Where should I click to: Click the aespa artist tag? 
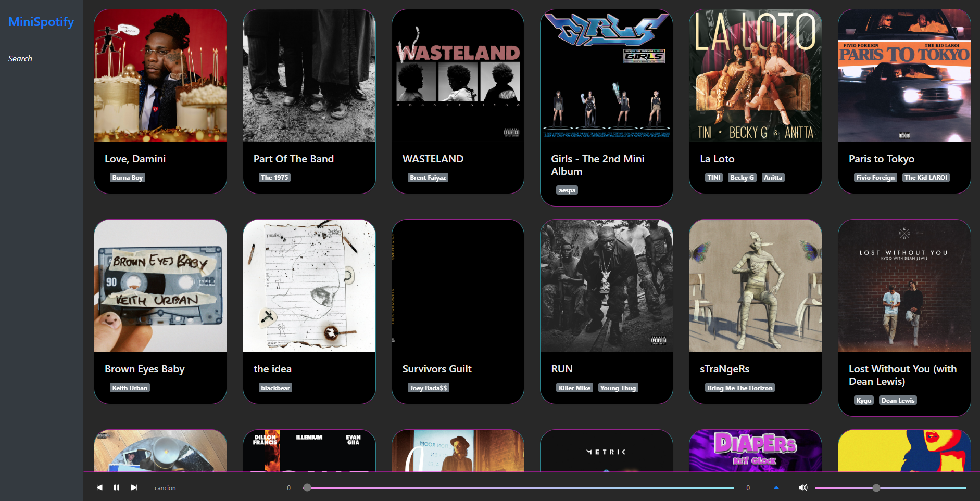tap(567, 190)
